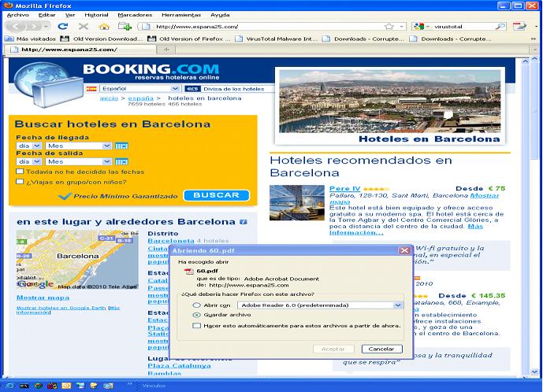Click Spanish flag language icon
Screen dimensions: 543x392
coord(91,89)
